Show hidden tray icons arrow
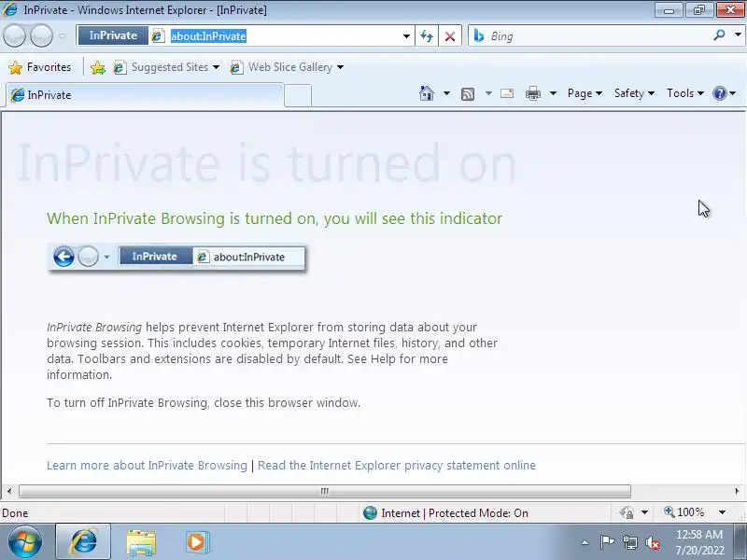The width and height of the screenshot is (747, 560). click(585, 542)
